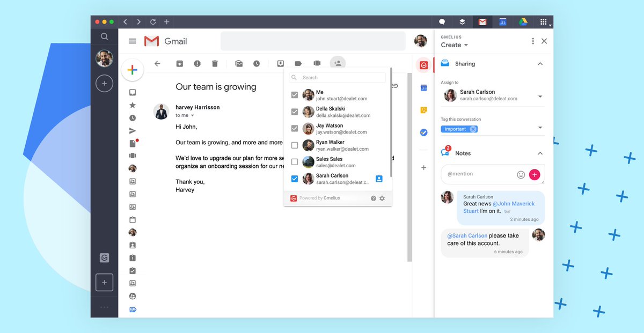Open the Gmail main hamburger menu
This screenshot has width=644, height=333.
click(x=132, y=41)
